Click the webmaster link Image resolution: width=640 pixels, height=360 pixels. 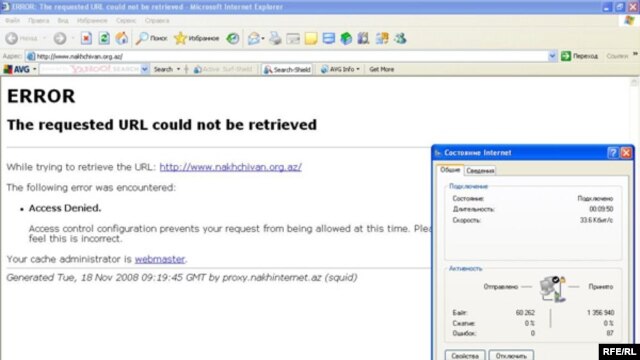pos(160,259)
